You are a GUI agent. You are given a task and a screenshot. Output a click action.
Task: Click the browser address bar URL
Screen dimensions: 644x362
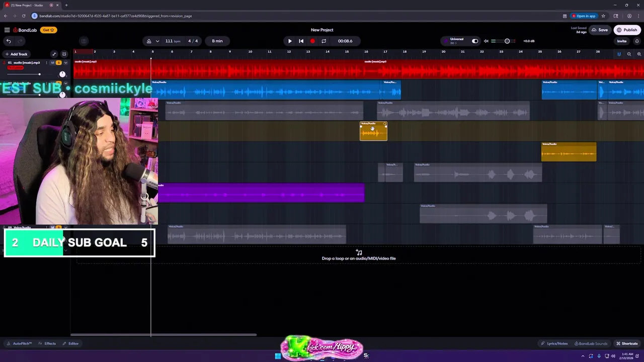(x=115, y=16)
